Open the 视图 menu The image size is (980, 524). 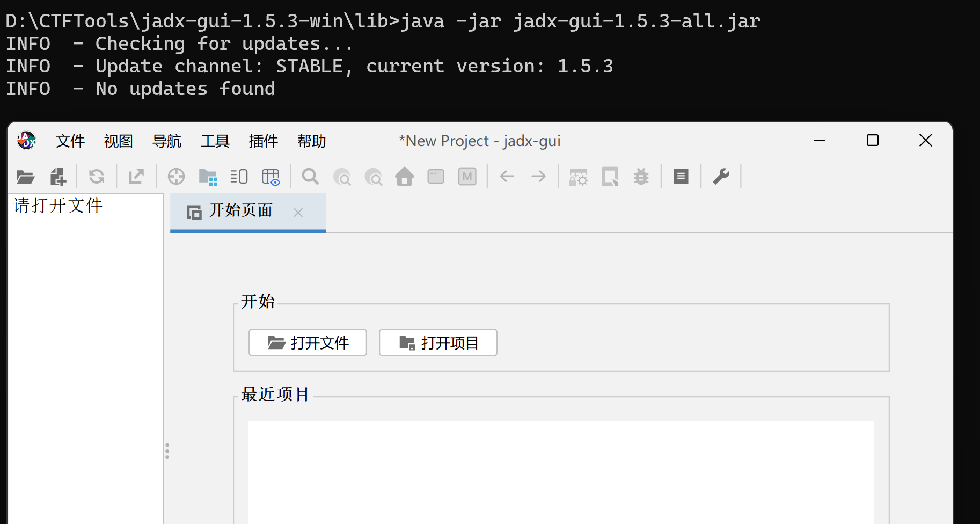pos(119,141)
